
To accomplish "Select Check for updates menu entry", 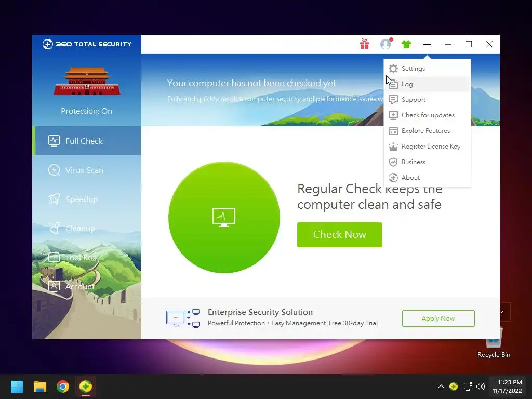I will click(427, 115).
